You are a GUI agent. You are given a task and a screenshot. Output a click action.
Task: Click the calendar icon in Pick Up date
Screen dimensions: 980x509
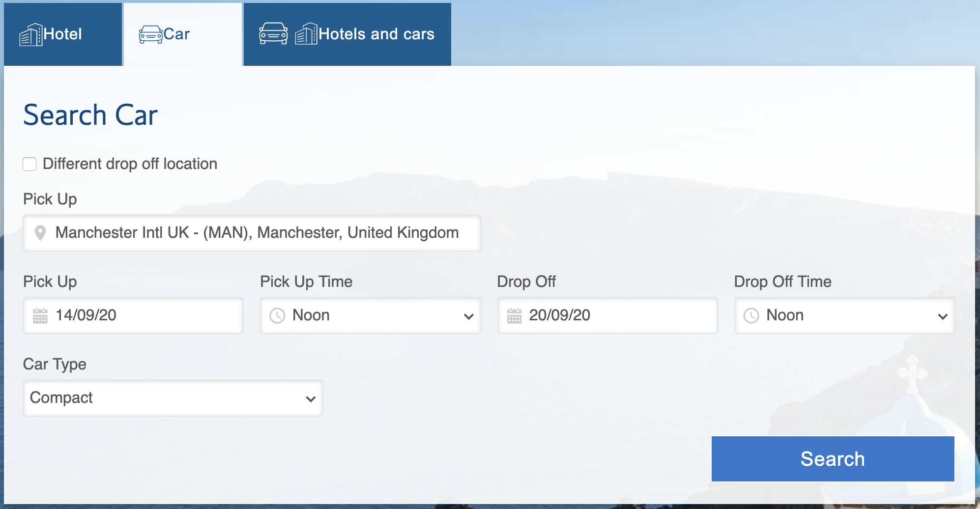click(40, 315)
